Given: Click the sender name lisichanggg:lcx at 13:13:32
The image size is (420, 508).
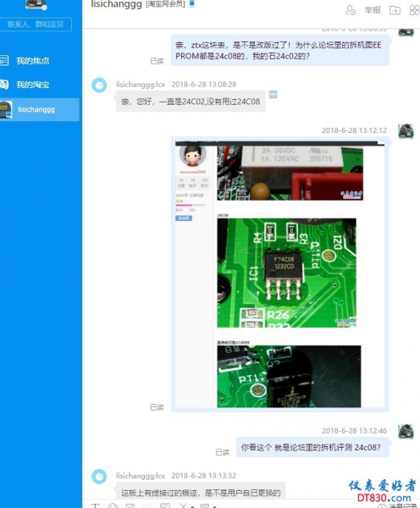Looking at the screenshot, I should point(141,476).
